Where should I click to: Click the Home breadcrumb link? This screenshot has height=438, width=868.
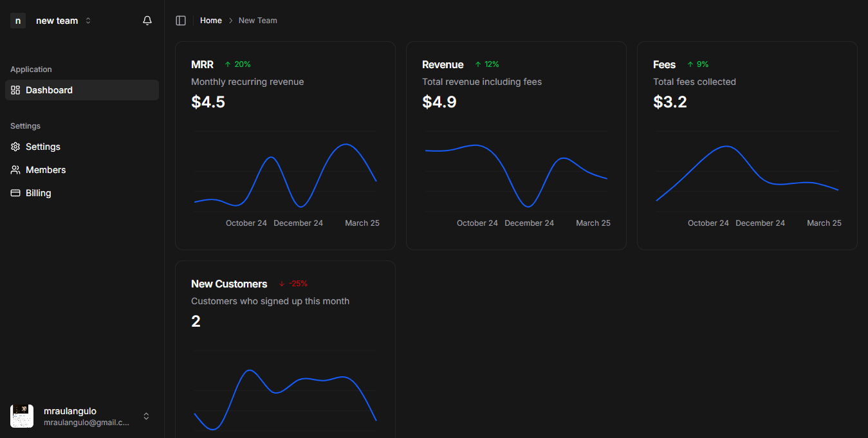click(x=211, y=21)
